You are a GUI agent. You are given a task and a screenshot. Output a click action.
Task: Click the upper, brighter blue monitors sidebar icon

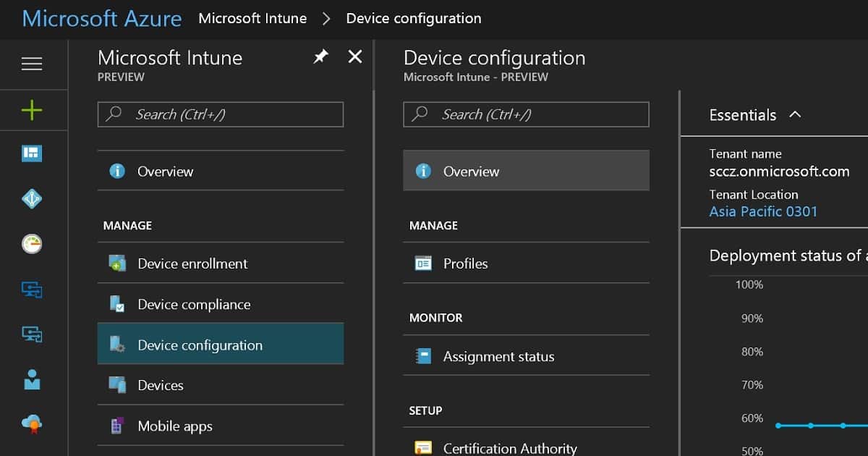[x=32, y=290]
